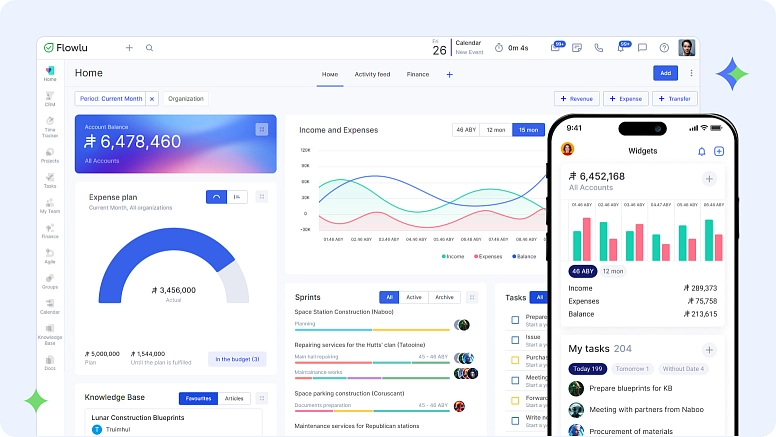
Task: Switch Expense plan to gauge view
Action: click(216, 196)
